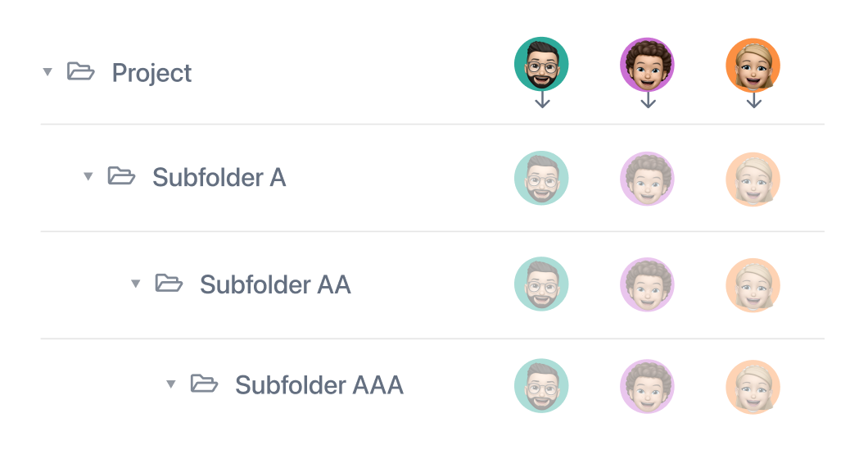Screen dimensions: 868x450
Task: Collapse Subfolder AA disclosure triangle
Action: (136, 284)
